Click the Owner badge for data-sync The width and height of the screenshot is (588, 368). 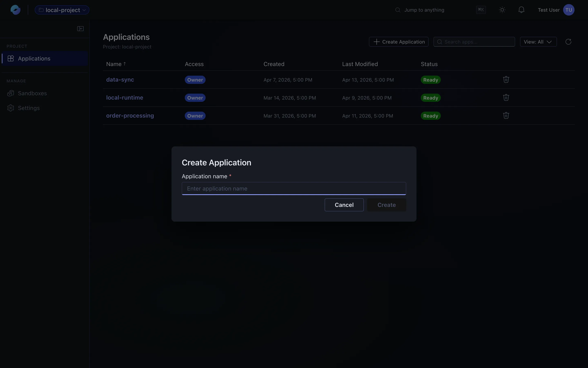(195, 80)
